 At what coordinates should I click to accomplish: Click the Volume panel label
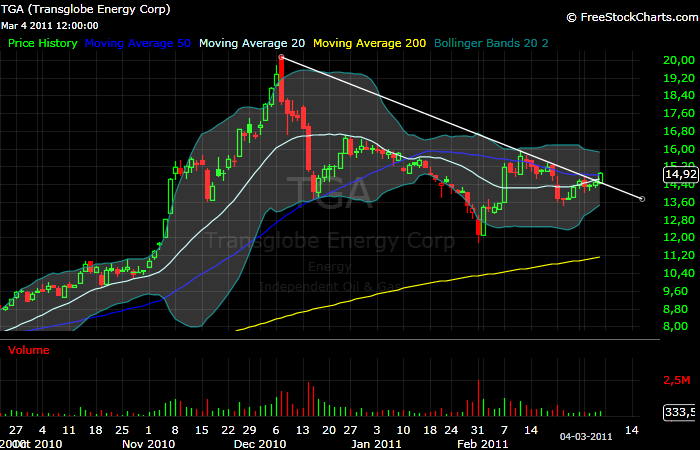click(29, 350)
